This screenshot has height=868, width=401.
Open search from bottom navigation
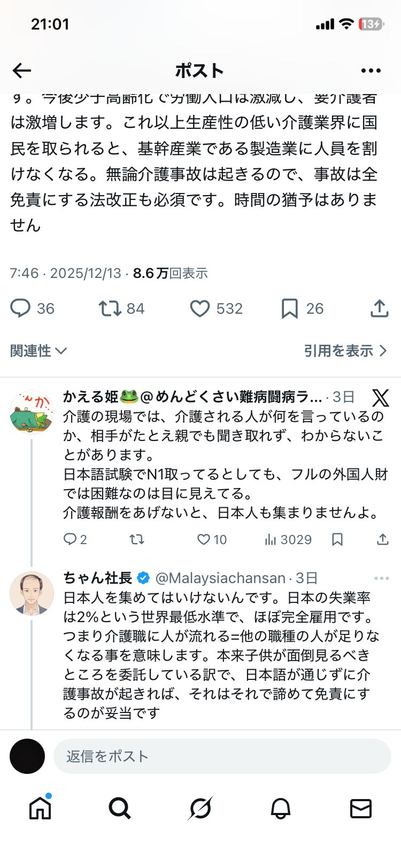pyautogui.click(x=120, y=809)
